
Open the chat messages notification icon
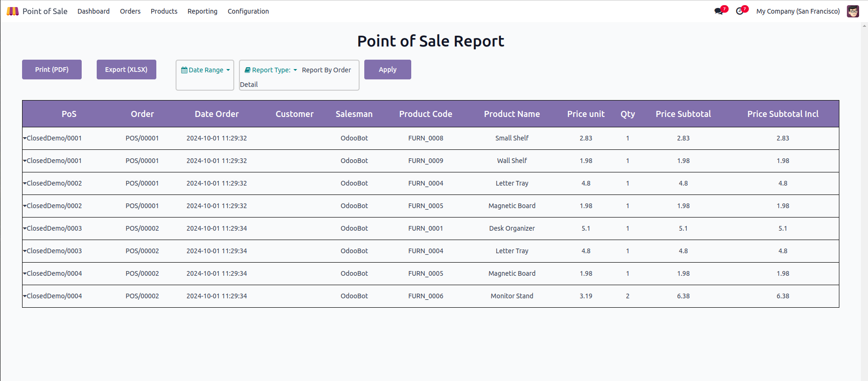(x=718, y=11)
